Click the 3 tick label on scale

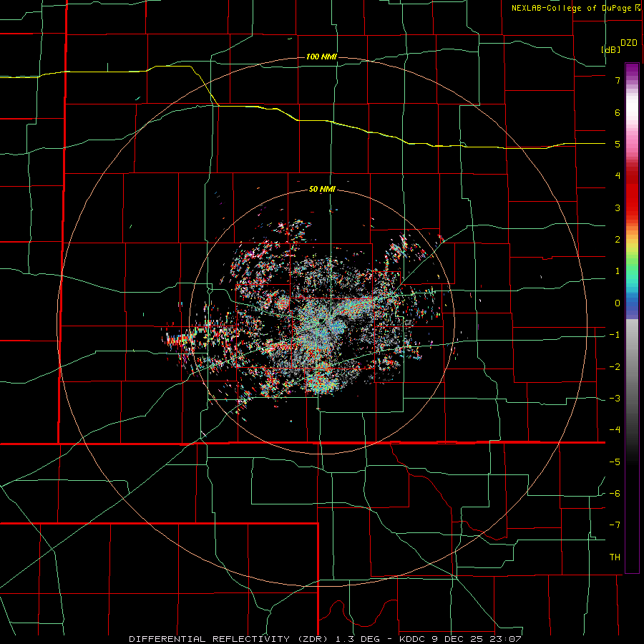(x=618, y=208)
